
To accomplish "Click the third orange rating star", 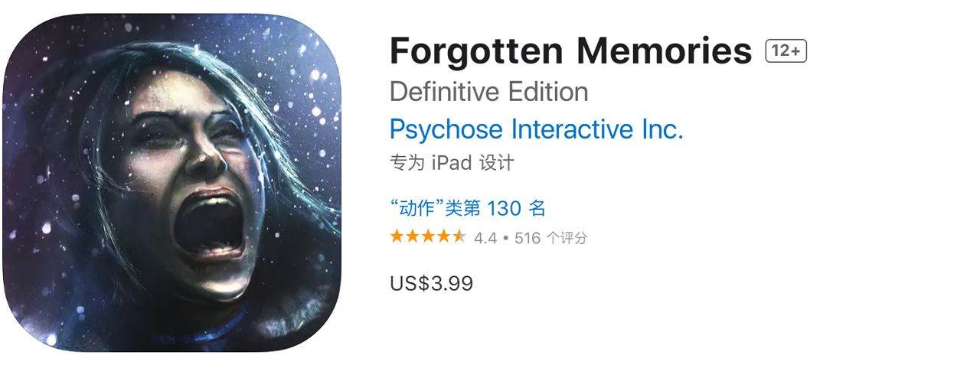I will pos(428,236).
